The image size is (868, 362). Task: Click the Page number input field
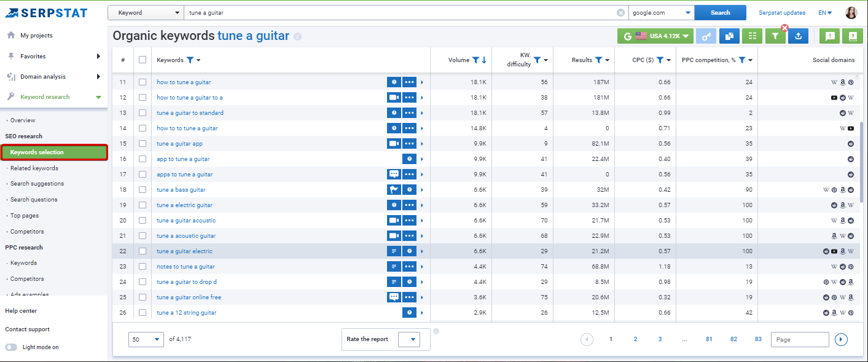point(800,339)
